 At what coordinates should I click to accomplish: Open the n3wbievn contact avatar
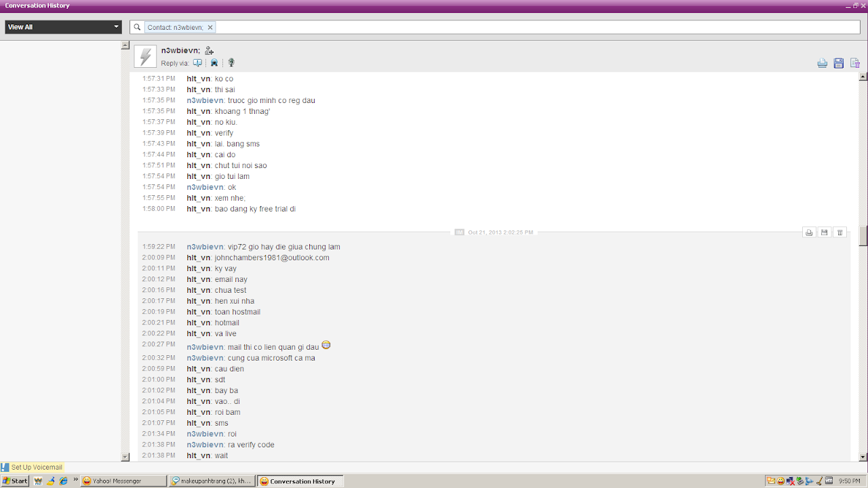[145, 56]
